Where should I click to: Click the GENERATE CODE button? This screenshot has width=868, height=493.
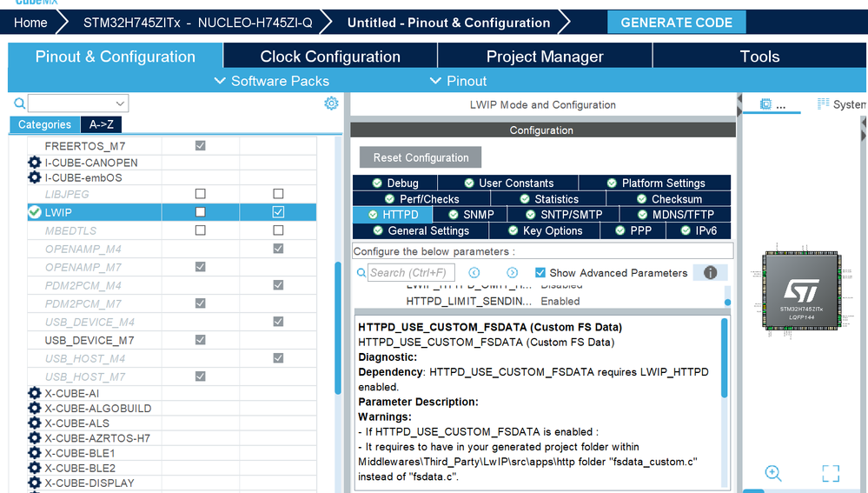point(677,23)
